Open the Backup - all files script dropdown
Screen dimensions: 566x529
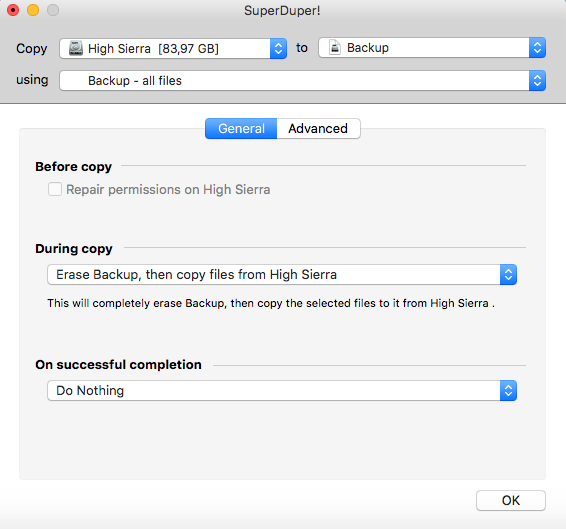(x=302, y=81)
